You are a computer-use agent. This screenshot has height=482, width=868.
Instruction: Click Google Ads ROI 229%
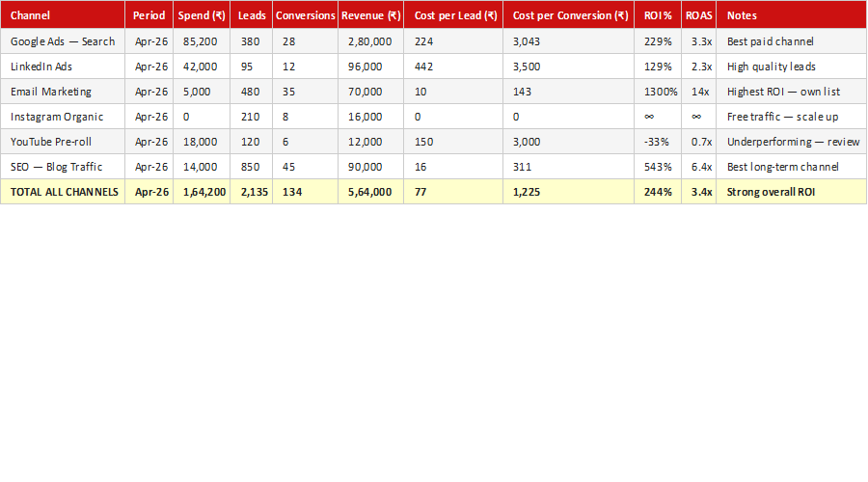click(x=658, y=41)
